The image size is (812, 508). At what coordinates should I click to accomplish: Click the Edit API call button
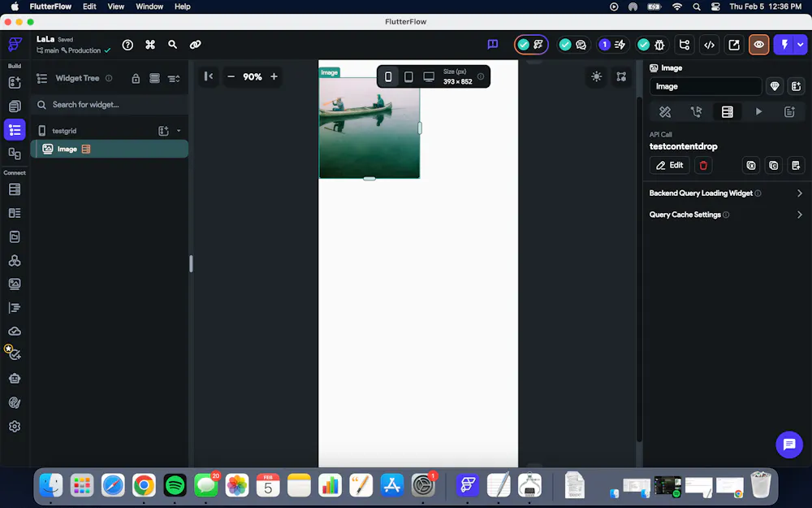pos(669,165)
